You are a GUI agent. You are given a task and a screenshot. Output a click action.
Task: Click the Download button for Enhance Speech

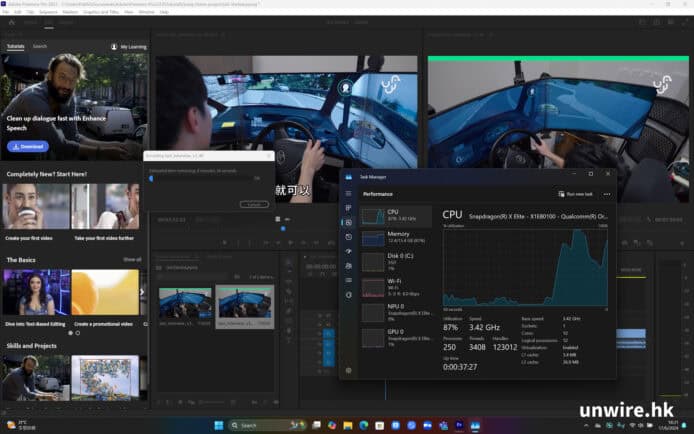point(27,146)
